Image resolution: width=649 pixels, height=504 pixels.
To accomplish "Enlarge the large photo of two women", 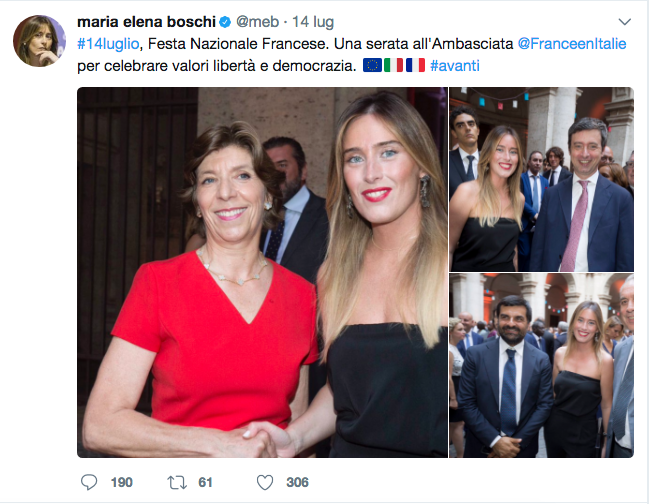I will coord(262,272).
